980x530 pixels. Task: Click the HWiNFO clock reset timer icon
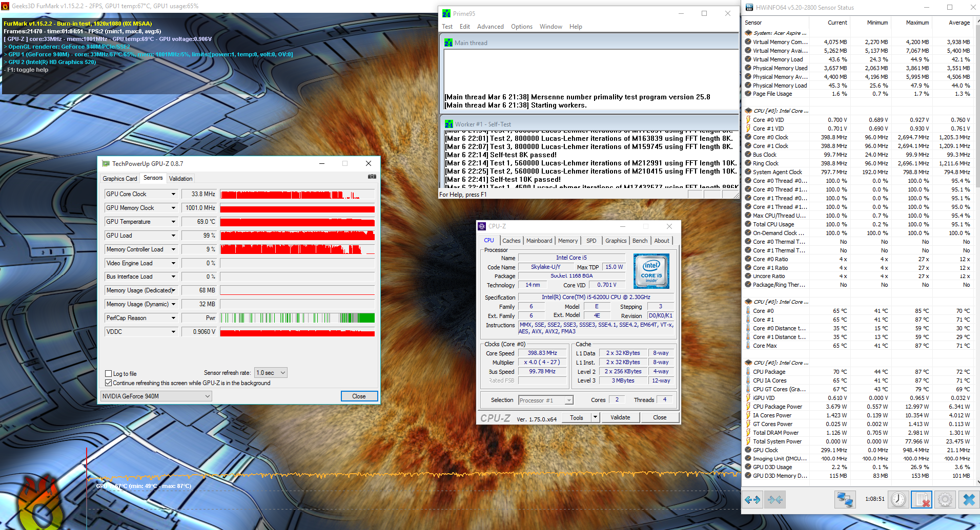(899, 500)
